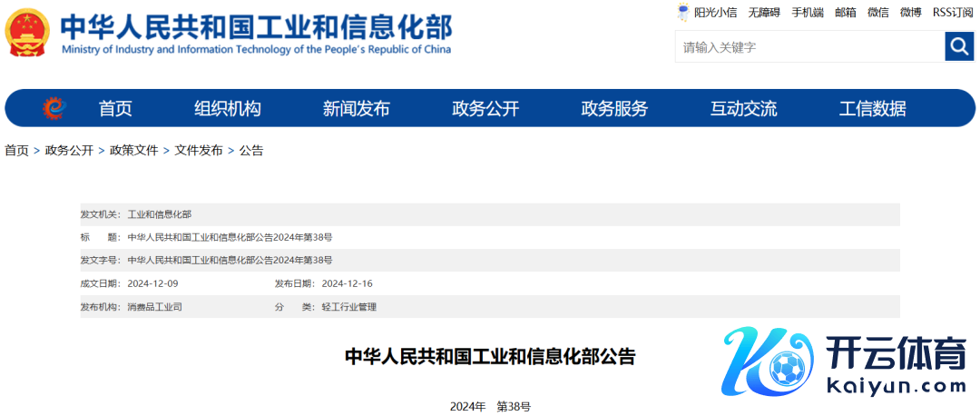Click into the 请输入关键字 search field
Screen dimensions: 980x416
tap(808, 47)
